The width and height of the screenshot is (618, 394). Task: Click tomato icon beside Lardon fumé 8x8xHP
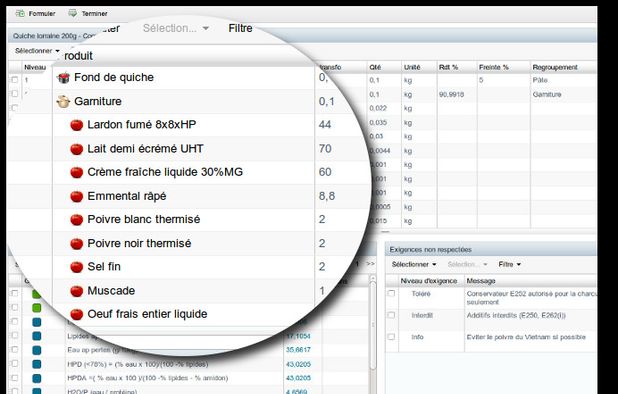click(x=76, y=125)
